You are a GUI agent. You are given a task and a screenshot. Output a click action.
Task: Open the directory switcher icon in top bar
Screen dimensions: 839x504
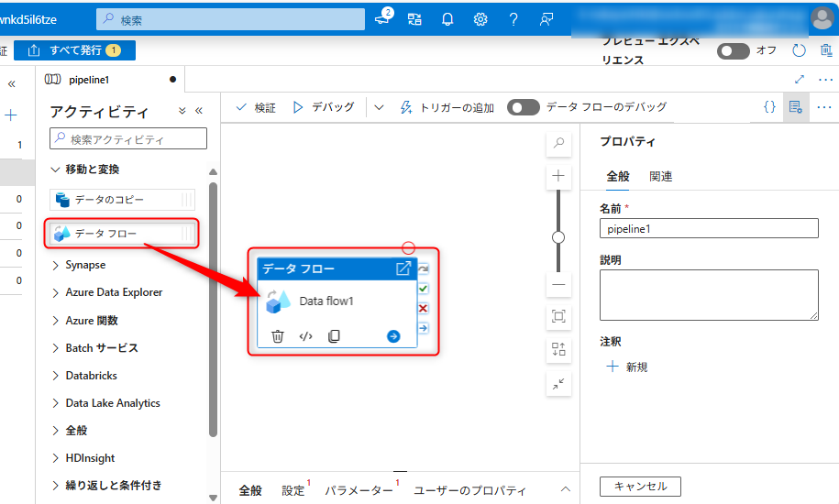[414, 20]
